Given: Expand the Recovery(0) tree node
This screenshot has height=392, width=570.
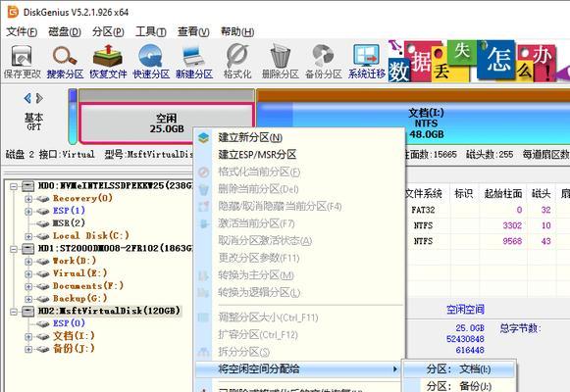Looking at the screenshot, I should (28, 199).
